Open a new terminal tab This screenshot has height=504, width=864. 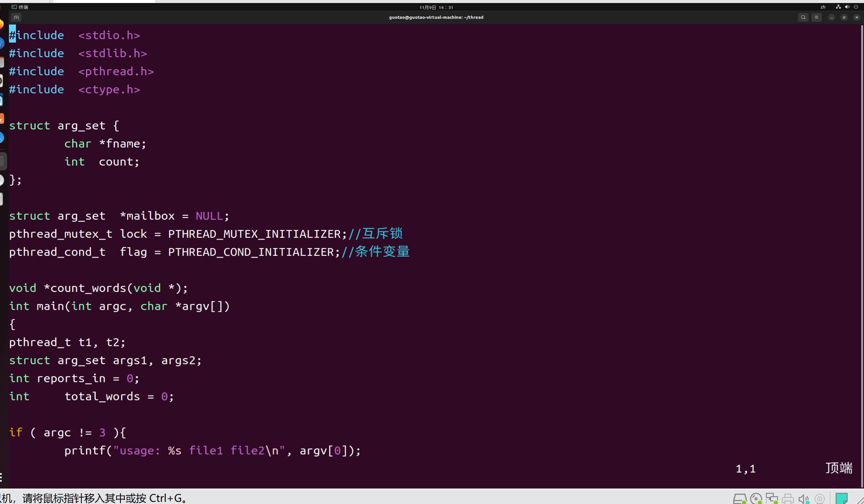[16, 18]
